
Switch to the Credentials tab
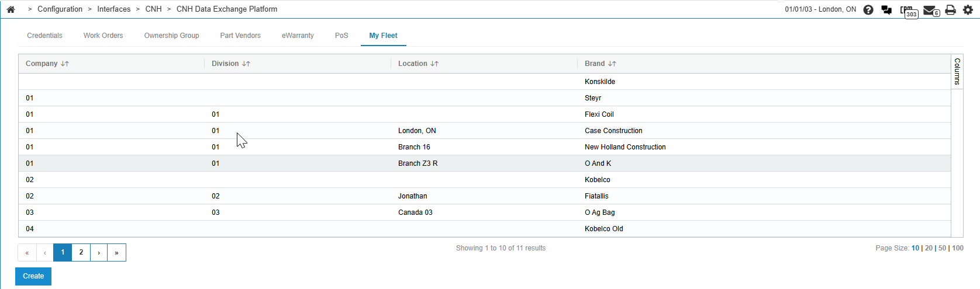pyautogui.click(x=44, y=36)
